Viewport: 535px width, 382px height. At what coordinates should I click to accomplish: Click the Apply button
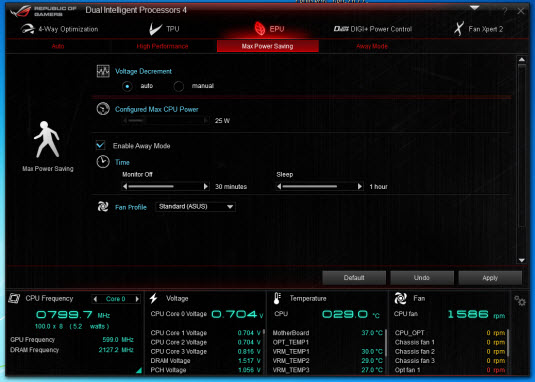click(490, 278)
